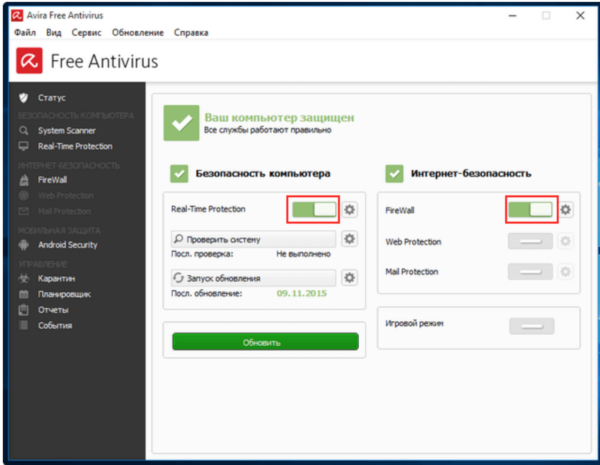600x465 pixels.
Task: Click Web Protection settings gear
Action: [x=566, y=241]
